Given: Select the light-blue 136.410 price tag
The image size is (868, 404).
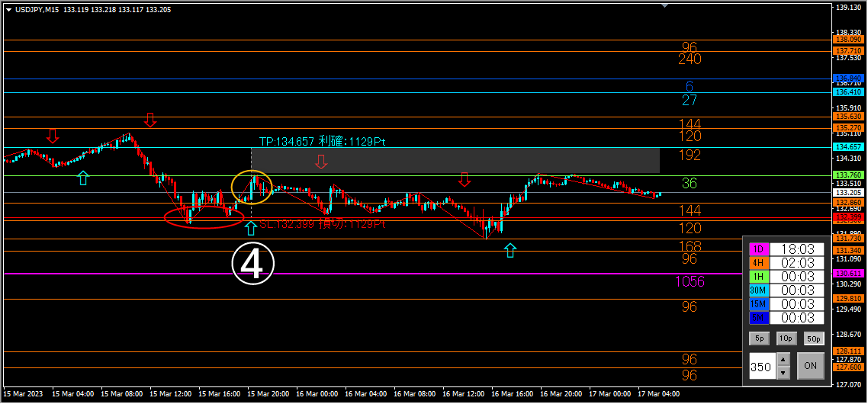Looking at the screenshot, I should (848, 92).
